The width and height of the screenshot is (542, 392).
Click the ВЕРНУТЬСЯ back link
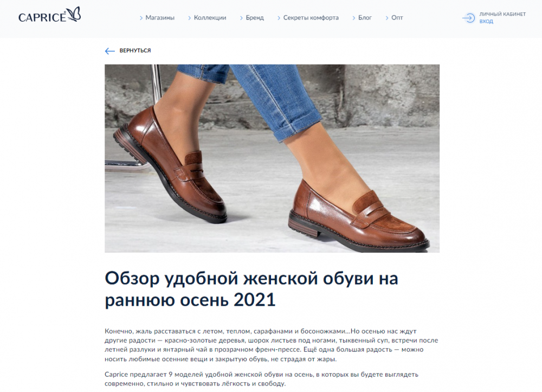tap(135, 50)
